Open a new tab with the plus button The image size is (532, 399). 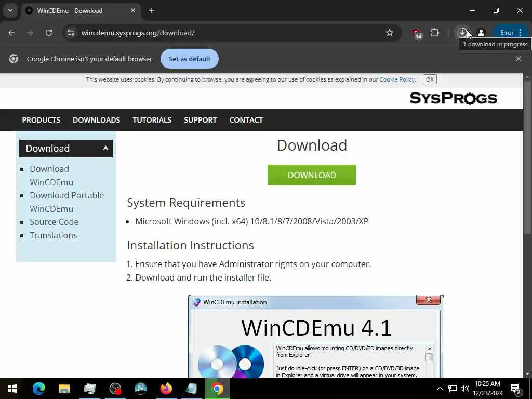pos(152,10)
